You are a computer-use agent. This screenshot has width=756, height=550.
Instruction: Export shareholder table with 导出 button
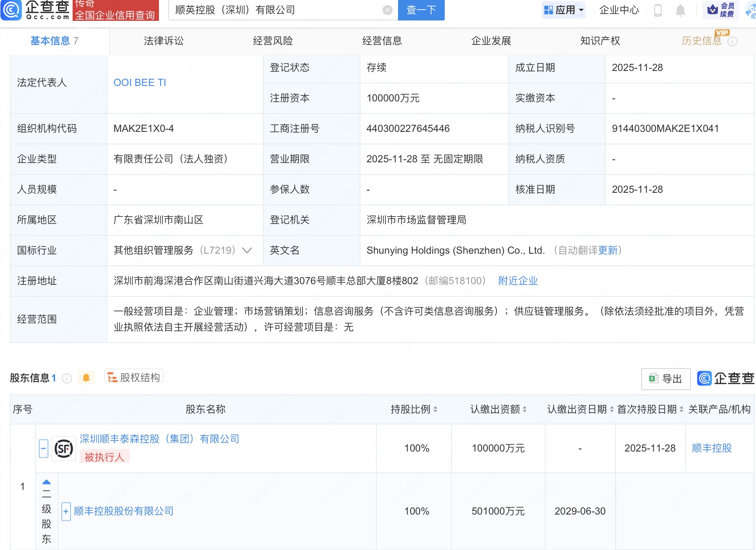point(665,378)
